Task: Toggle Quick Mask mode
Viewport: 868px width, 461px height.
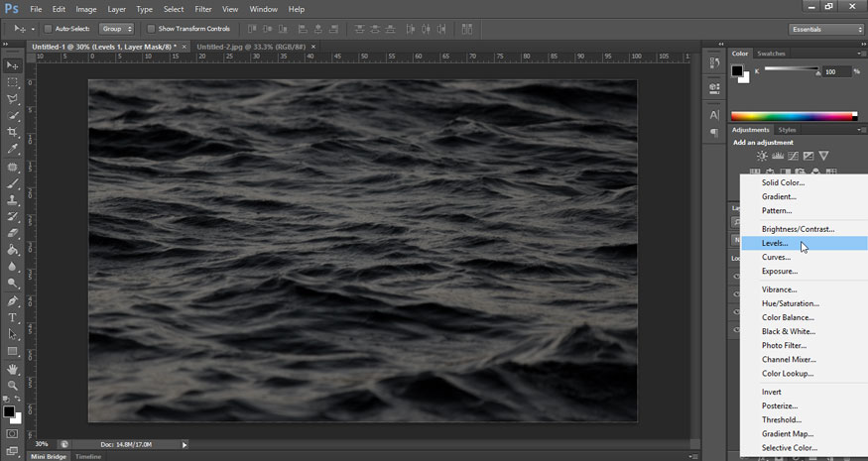Action: pos(12,433)
